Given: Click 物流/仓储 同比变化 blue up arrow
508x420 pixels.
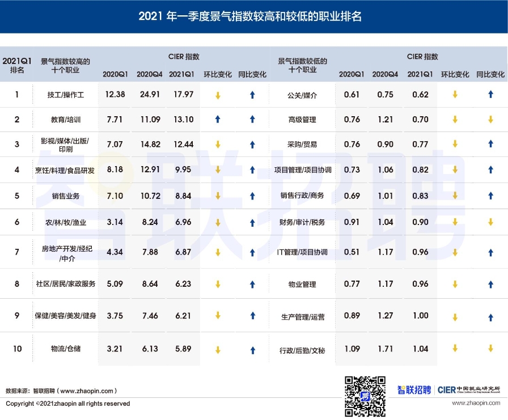Looking at the screenshot, I should (253, 349).
